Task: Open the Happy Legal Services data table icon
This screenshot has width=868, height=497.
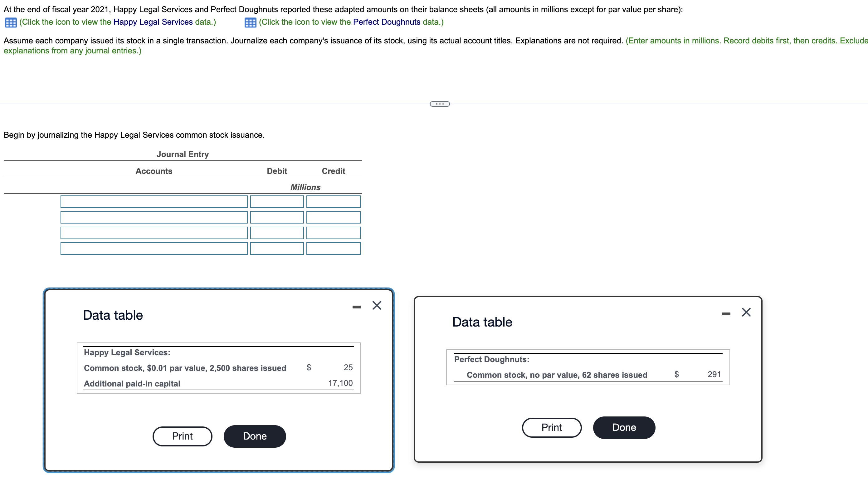Action: 11,22
